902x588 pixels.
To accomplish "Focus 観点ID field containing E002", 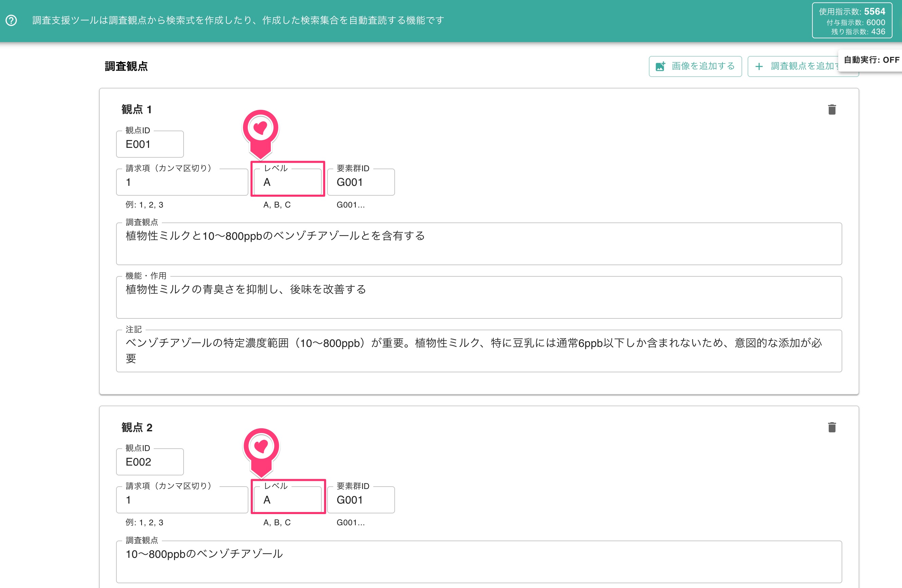I will 150,462.
